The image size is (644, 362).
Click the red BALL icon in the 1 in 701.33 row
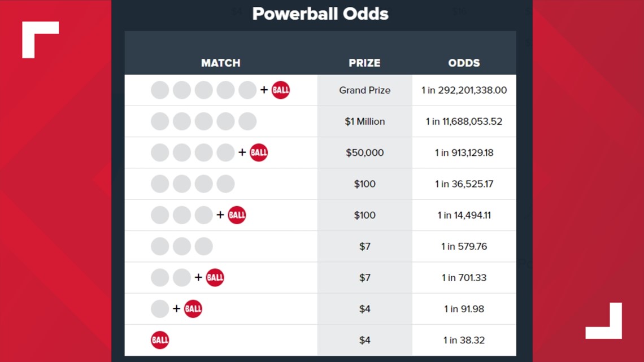[215, 277]
